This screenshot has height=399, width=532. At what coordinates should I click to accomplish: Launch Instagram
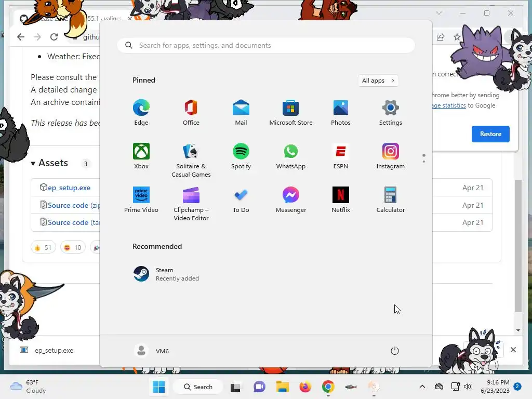(391, 156)
